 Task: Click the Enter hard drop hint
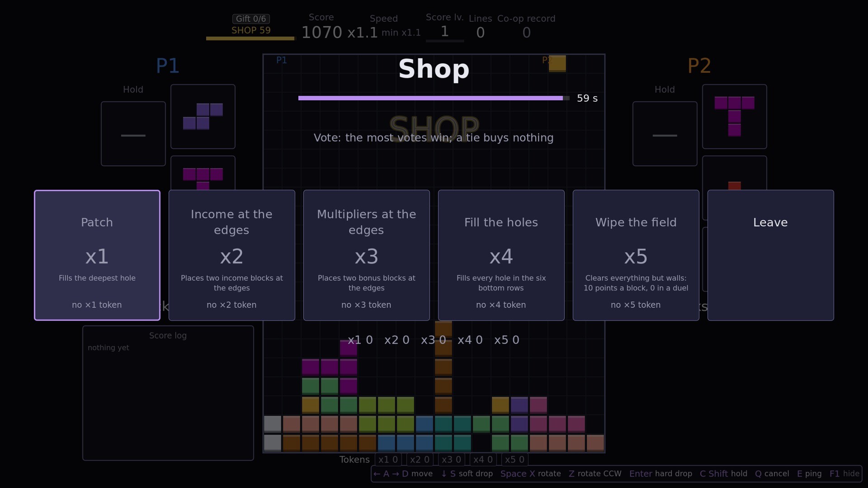(660, 474)
